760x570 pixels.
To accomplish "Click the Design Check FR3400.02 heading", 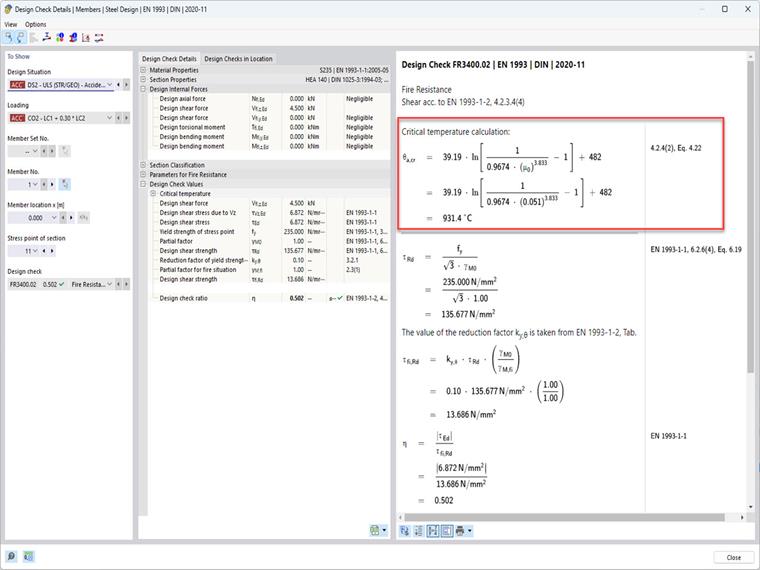I will 493,64.
